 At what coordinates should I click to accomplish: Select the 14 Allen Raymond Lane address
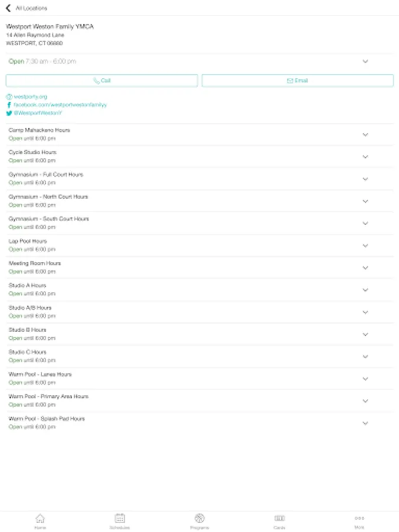tap(35, 35)
